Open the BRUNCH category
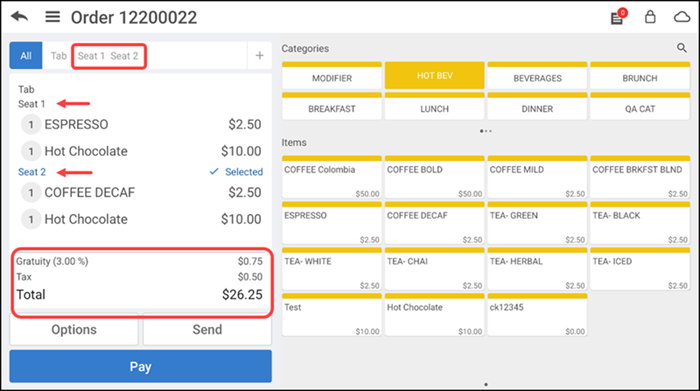The height and width of the screenshot is (391, 700). coord(640,76)
